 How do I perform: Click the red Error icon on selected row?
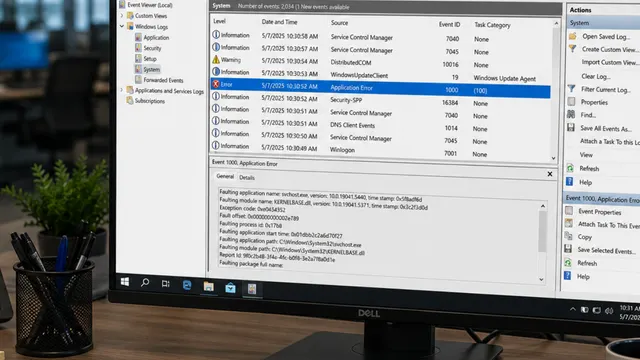(216, 84)
